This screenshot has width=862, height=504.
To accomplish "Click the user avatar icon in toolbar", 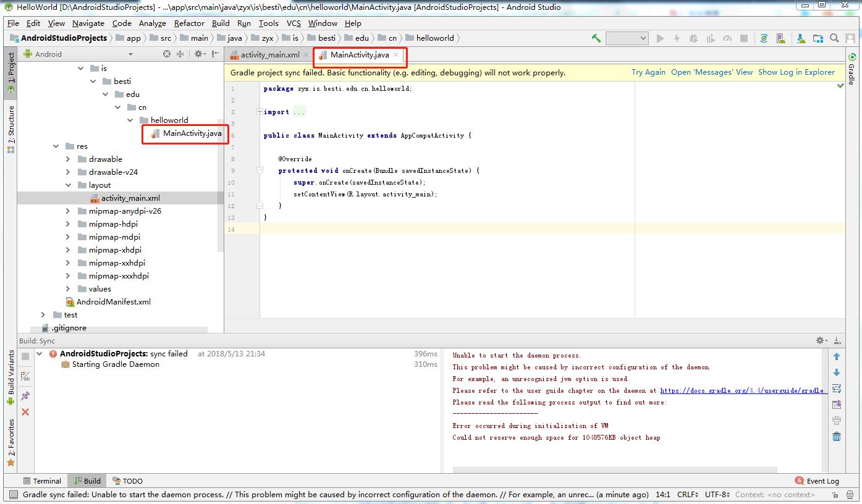I will (x=851, y=38).
